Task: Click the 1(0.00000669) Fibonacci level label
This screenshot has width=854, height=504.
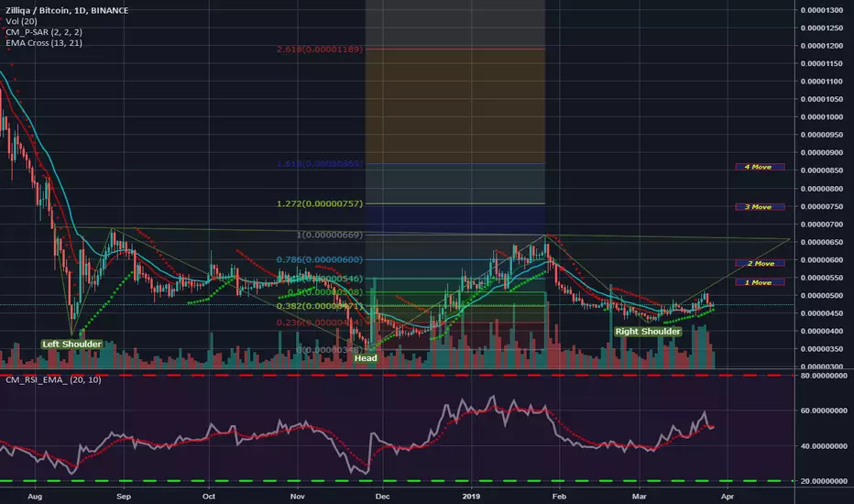Action: pyautogui.click(x=330, y=235)
